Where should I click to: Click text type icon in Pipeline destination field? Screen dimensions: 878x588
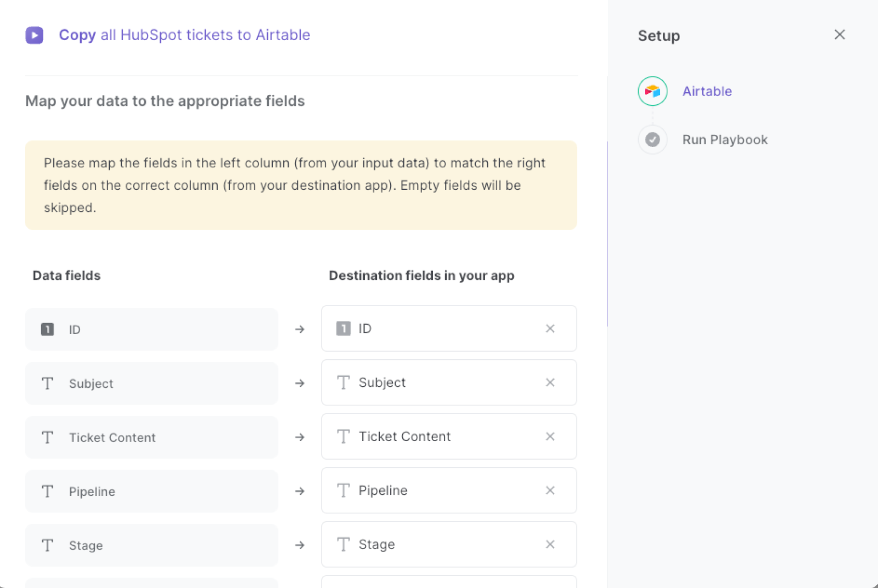344,490
